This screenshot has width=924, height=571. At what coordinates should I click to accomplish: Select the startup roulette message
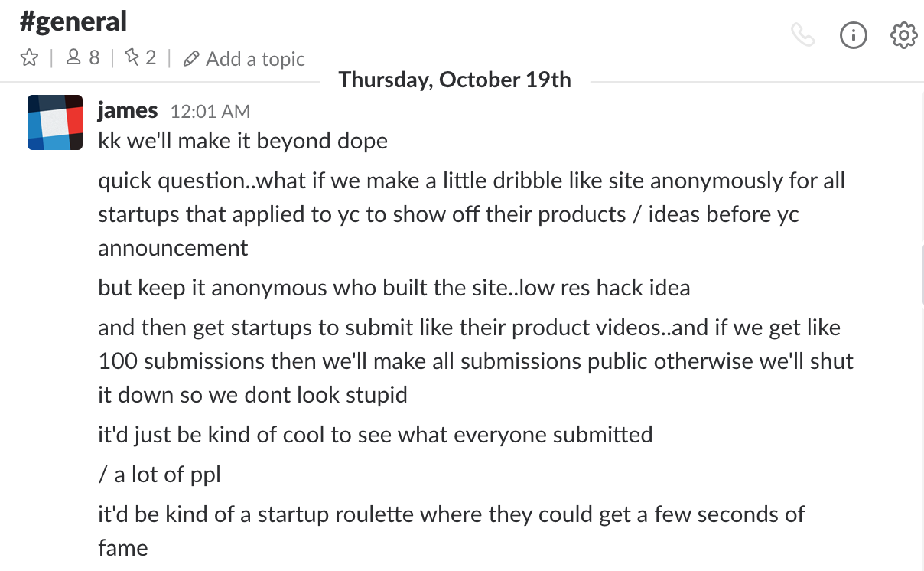pos(451,514)
